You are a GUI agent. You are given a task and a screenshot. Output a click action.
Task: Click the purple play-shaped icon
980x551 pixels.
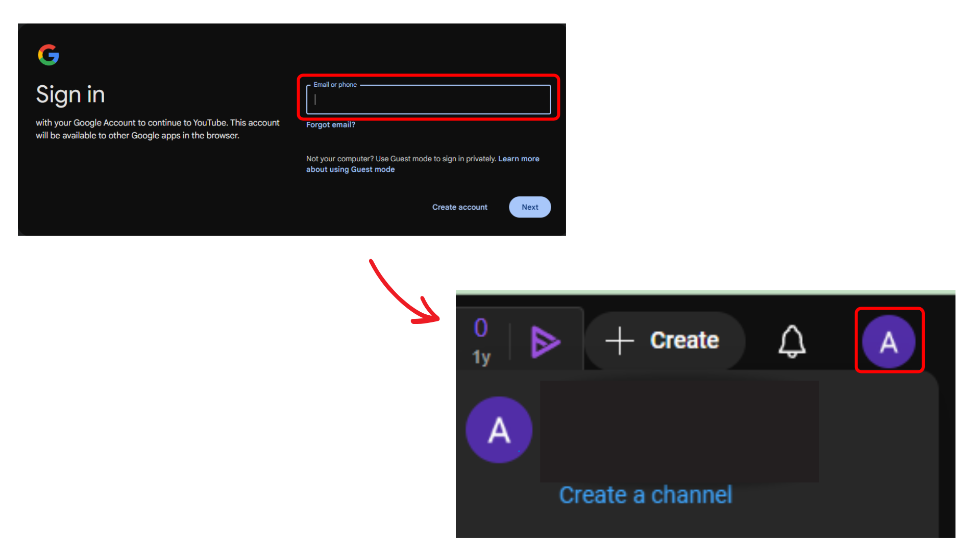pyautogui.click(x=545, y=341)
